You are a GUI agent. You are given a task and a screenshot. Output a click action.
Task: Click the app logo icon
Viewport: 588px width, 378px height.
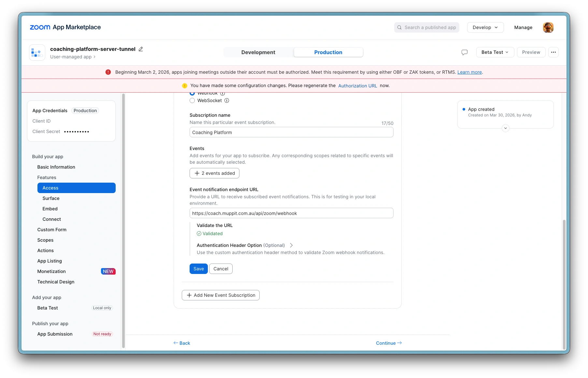click(x=37, y=53)
